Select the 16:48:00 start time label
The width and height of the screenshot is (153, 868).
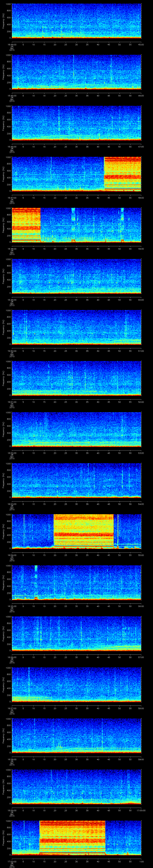coord(12,249)
